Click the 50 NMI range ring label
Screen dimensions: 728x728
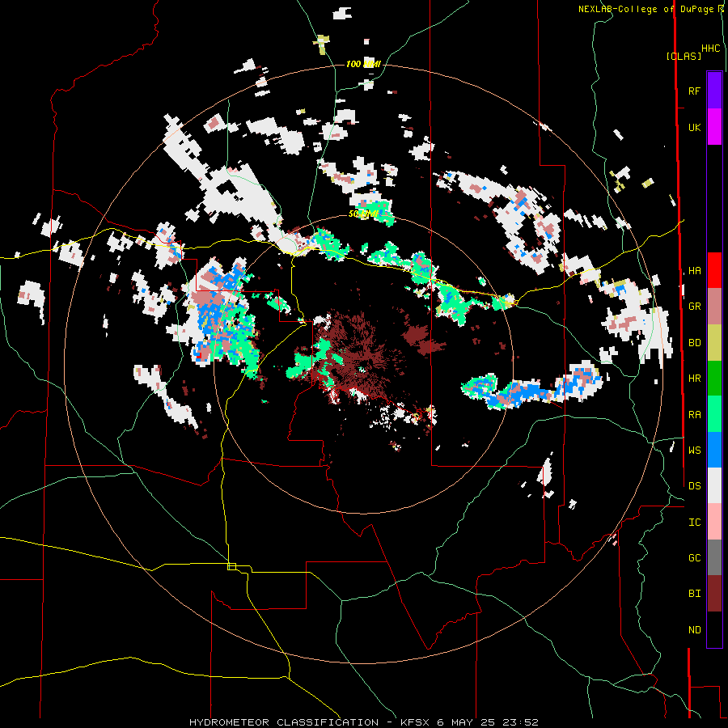pos(363,214)
